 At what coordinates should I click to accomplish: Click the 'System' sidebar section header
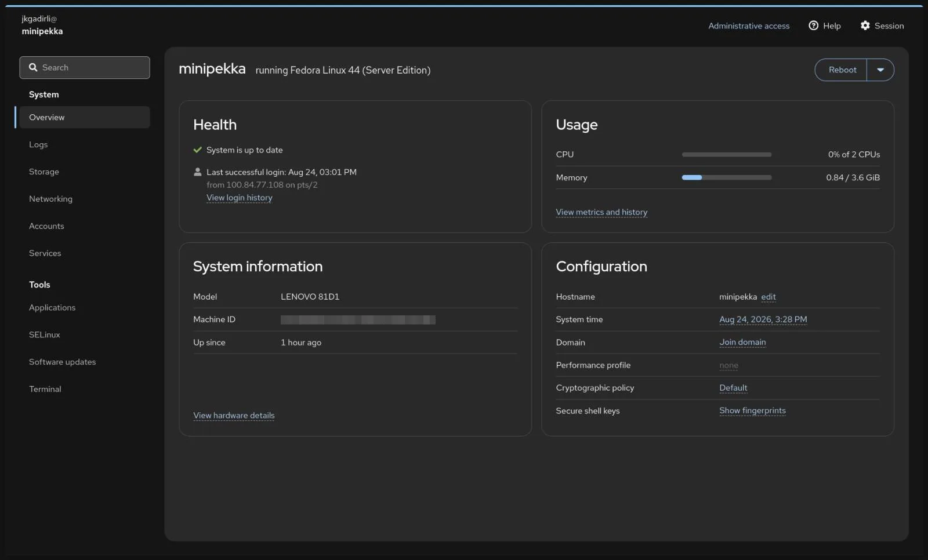tap(44, 94)
